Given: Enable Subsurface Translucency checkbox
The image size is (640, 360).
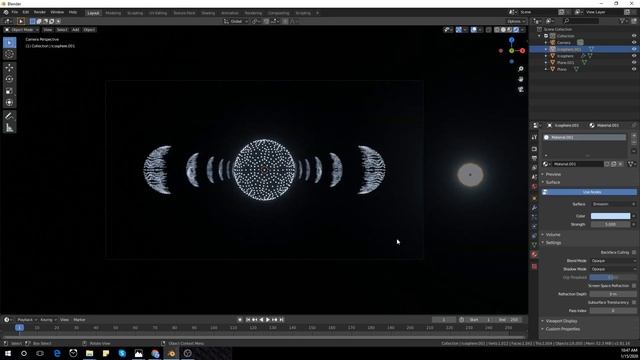Looking at the screenshot, I should pos(634,302).
